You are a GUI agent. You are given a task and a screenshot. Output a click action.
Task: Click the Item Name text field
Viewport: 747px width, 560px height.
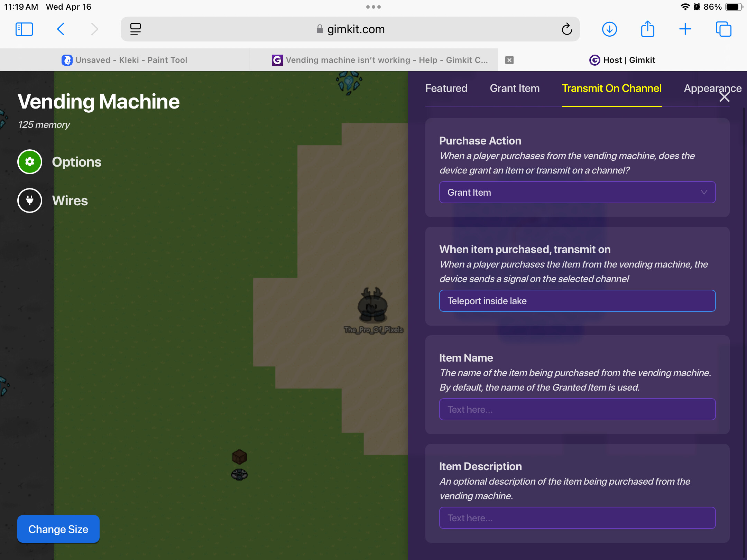[577, 409]
